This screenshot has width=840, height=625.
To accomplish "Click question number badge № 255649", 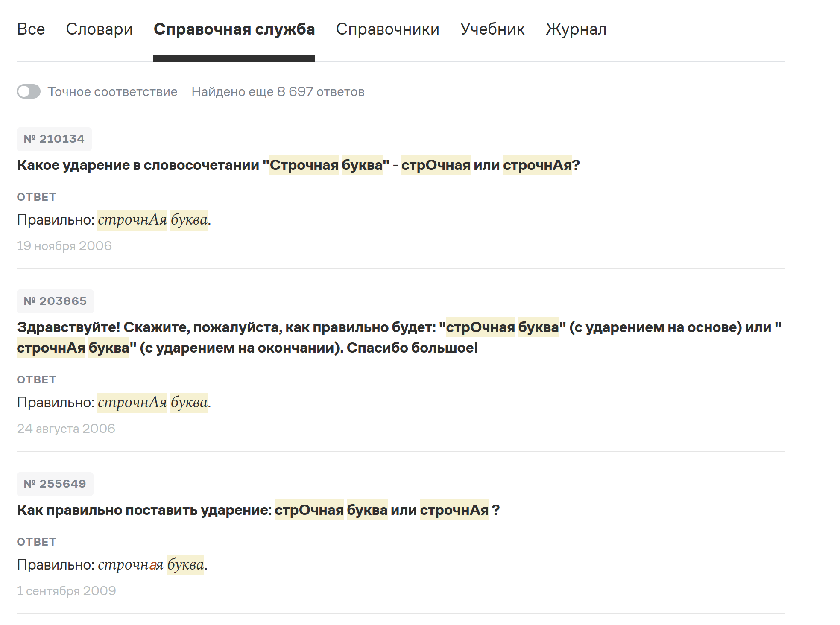I will point(55,484).
